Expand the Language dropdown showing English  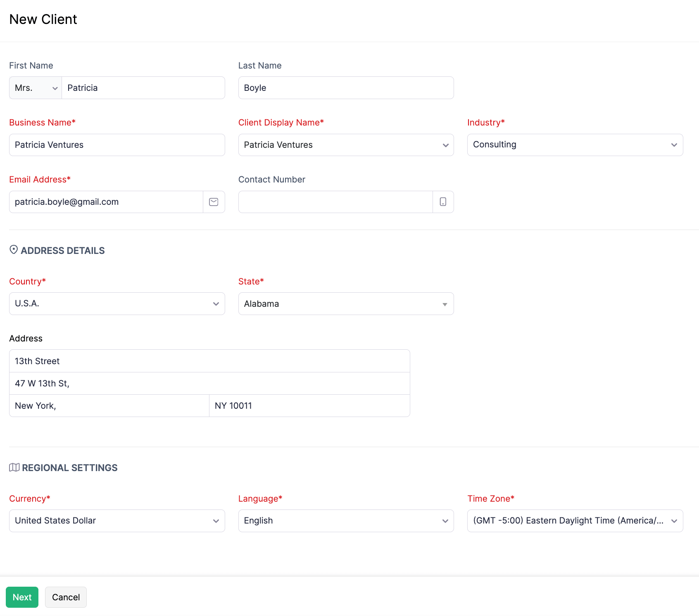(x=445, y=521)
